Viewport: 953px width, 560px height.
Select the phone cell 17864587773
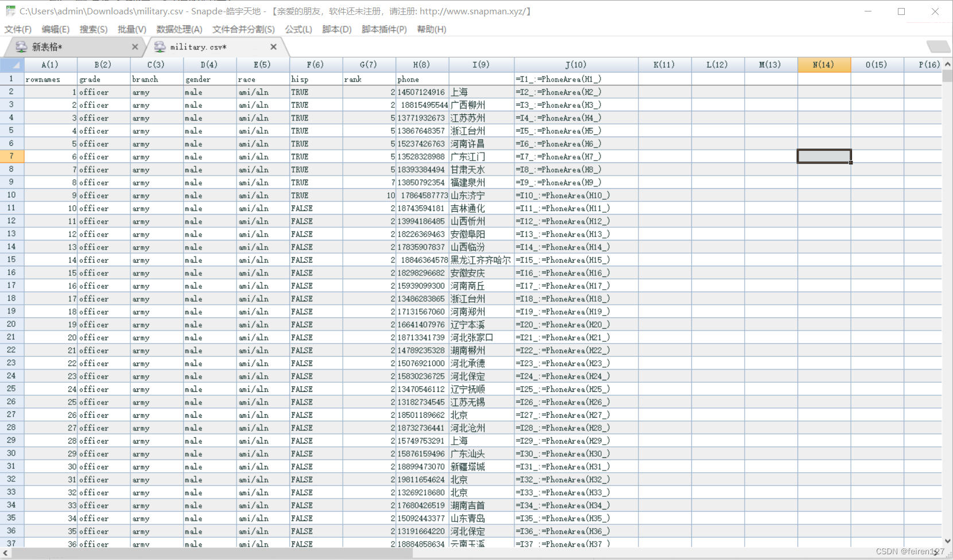point(421,195)
